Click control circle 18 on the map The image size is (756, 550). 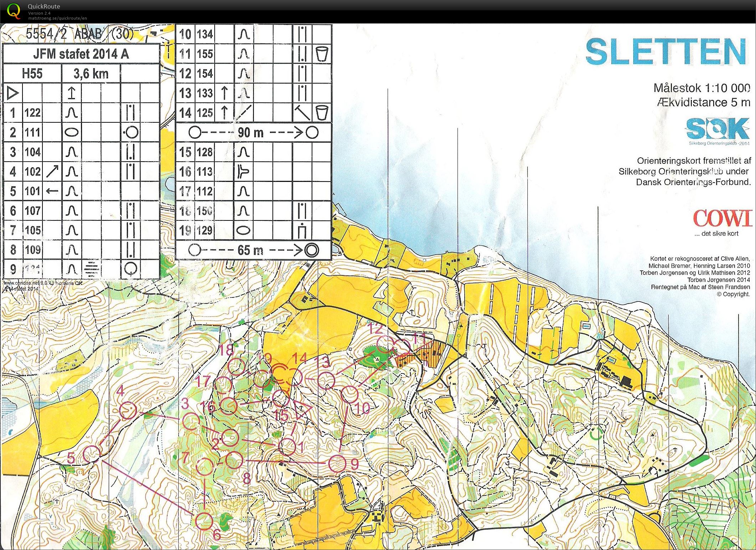click(236, 366)
